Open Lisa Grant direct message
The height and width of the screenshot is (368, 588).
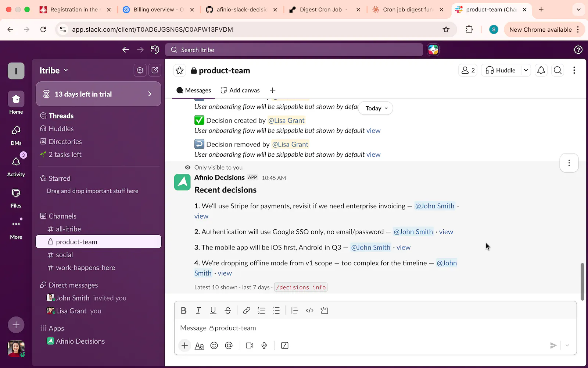coord(98,311)
